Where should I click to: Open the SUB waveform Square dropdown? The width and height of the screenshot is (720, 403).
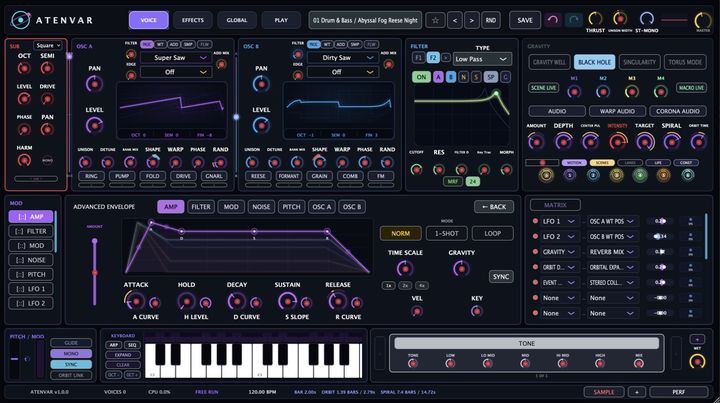coord(48,45)
